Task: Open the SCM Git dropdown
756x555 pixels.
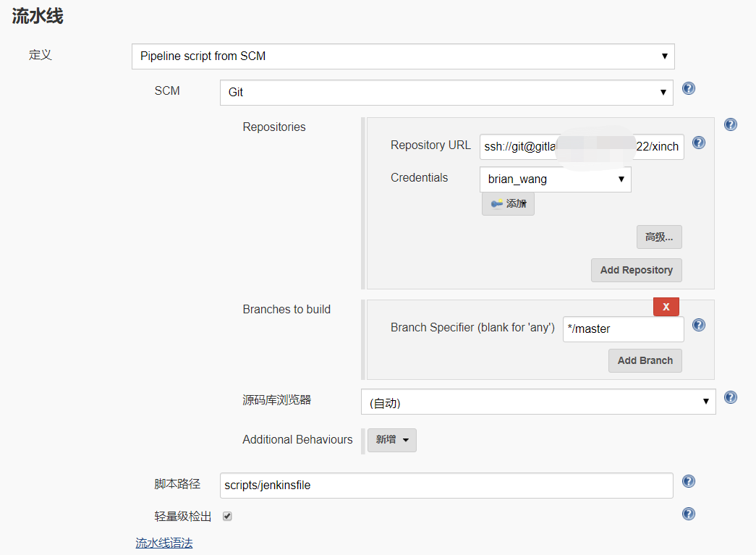Action: (446, 93)
